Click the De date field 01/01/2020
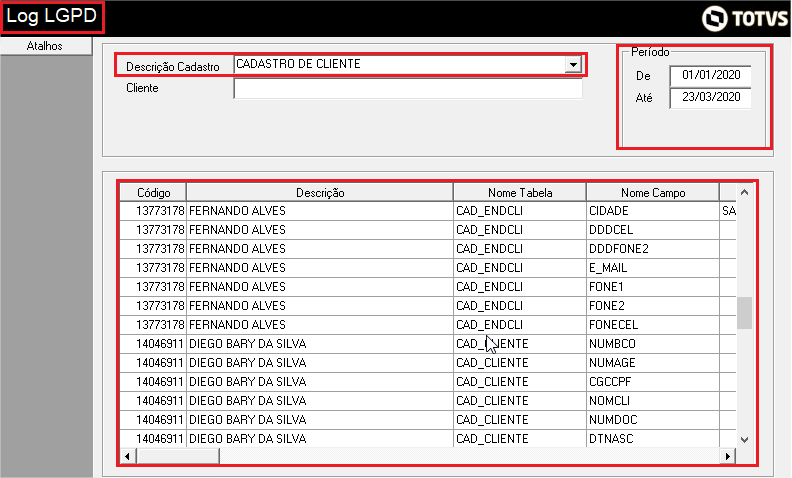The image size is (792, 478). click(711, 75)
